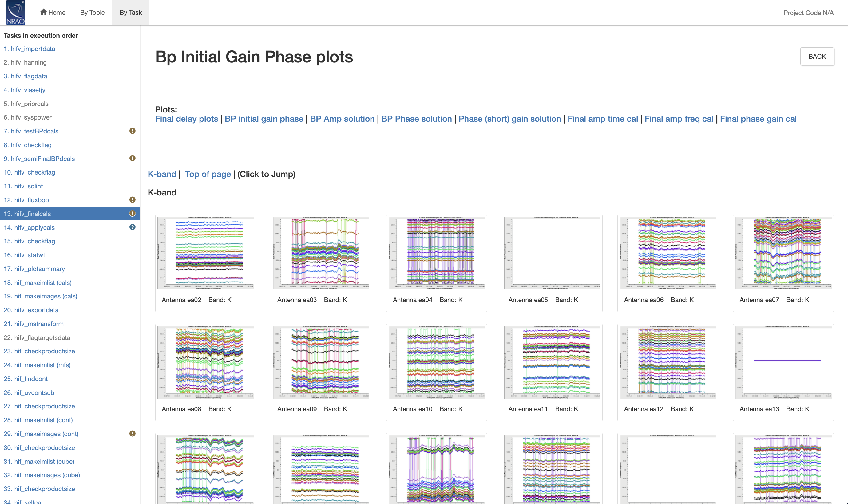Click the Home house icon
This screenshot has width=848, height=504.
click(43, 12)
